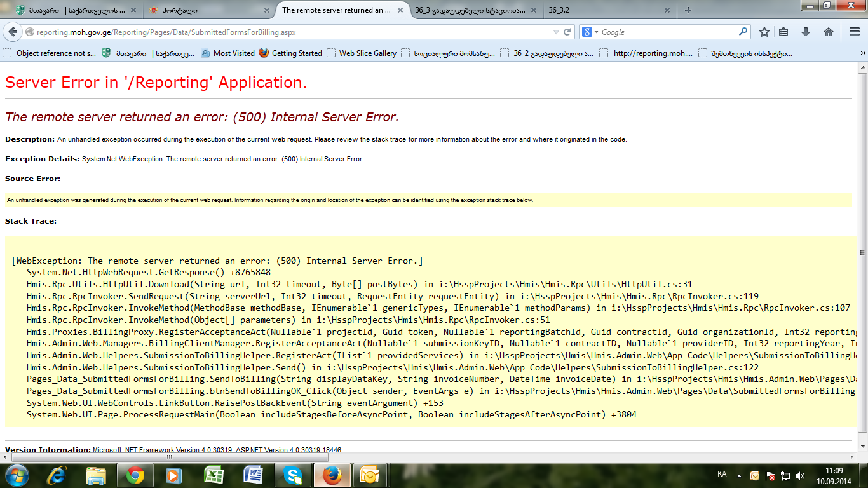Click in the Google search field
This screenshot has height=488, width=868.
(667, 32)
